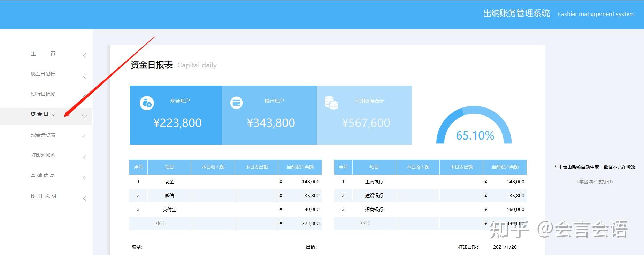
Task: Select the 微信 row in the cash table
Action: (225, 196)
